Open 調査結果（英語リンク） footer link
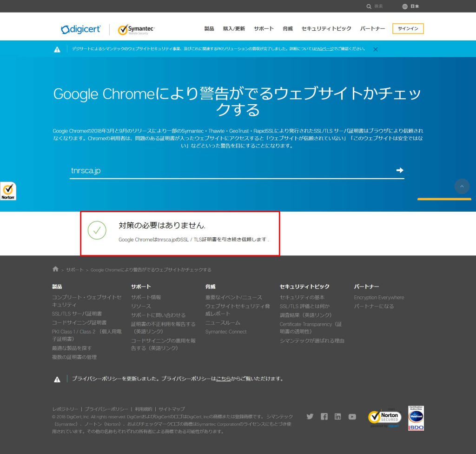 coord(305,315)
